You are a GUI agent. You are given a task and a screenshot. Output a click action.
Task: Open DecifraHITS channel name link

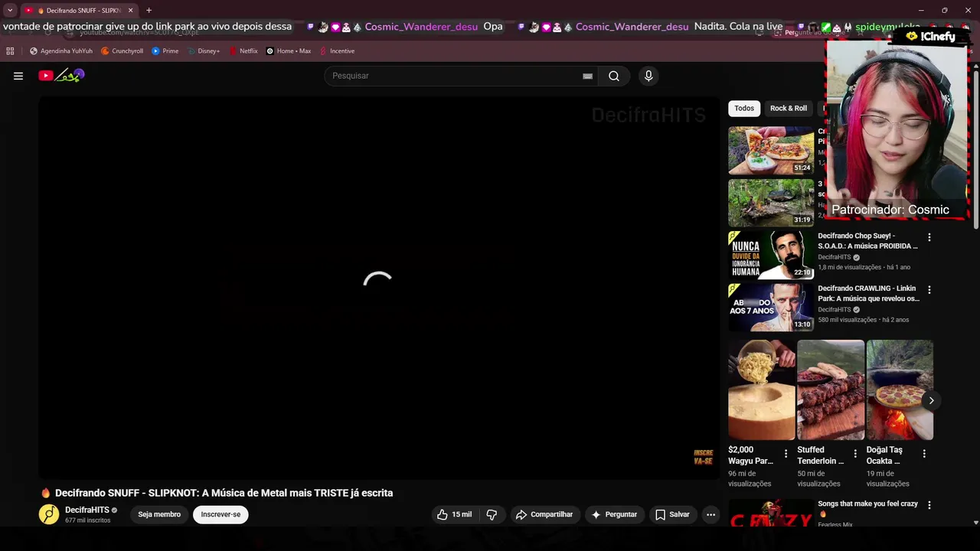coord(87,510)
